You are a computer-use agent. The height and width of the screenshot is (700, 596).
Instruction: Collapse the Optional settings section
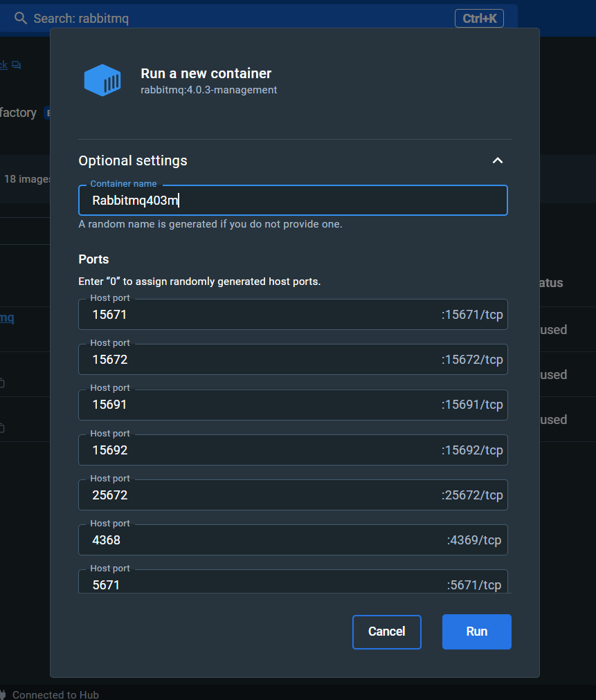497,160
